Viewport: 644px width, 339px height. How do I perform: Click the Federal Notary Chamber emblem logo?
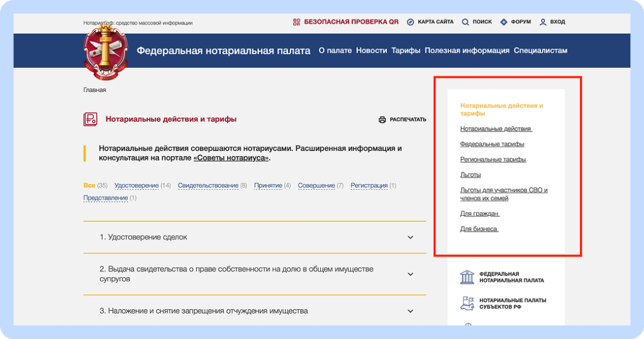click(106, 52)
